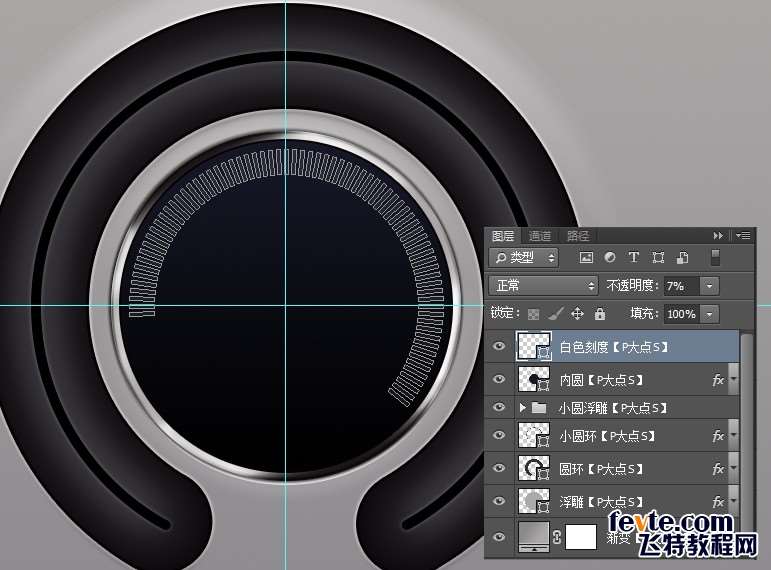The image size is (771, 570).
Task: Open the opacity slider dropdown arrow
Action: [709, 286]
